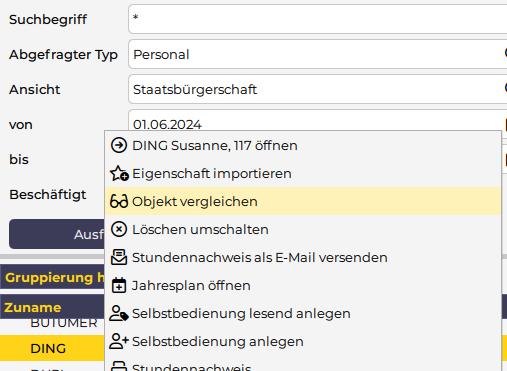Select Stundennachweis als E-Mail versenden

click(x=303, y=257)
